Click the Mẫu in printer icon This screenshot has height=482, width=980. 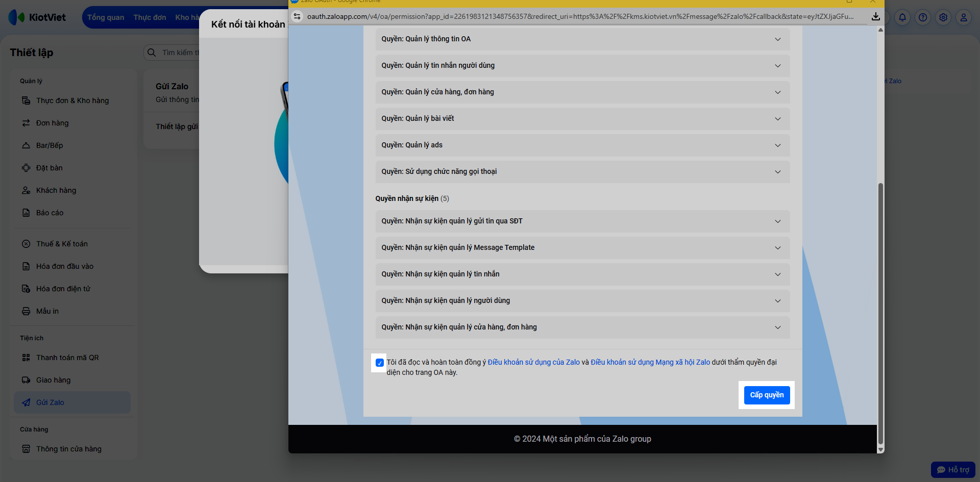(26, 311)
